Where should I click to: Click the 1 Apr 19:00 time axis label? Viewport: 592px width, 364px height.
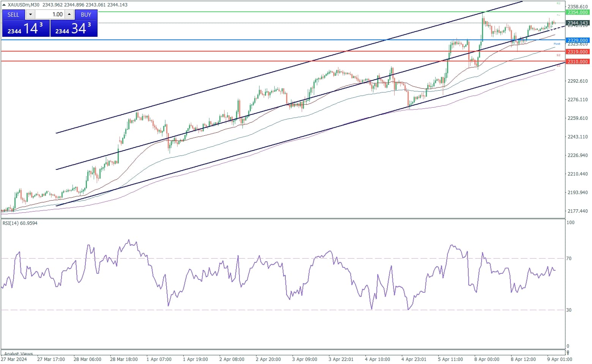point(195,359)
